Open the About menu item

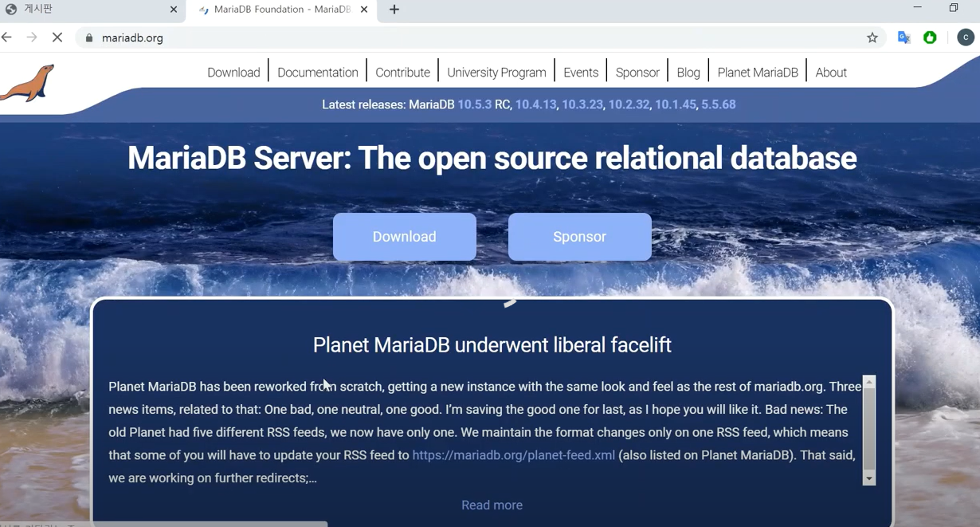831,73
